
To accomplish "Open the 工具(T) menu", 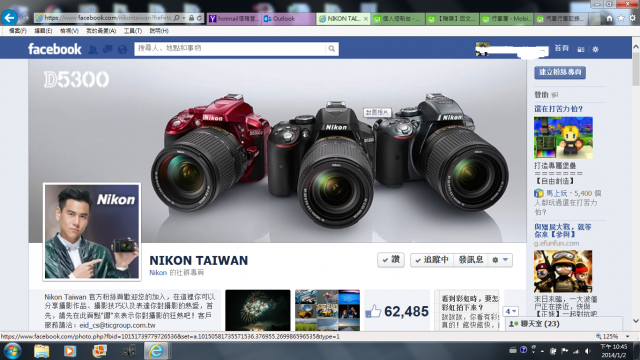I will pos(133,31).
